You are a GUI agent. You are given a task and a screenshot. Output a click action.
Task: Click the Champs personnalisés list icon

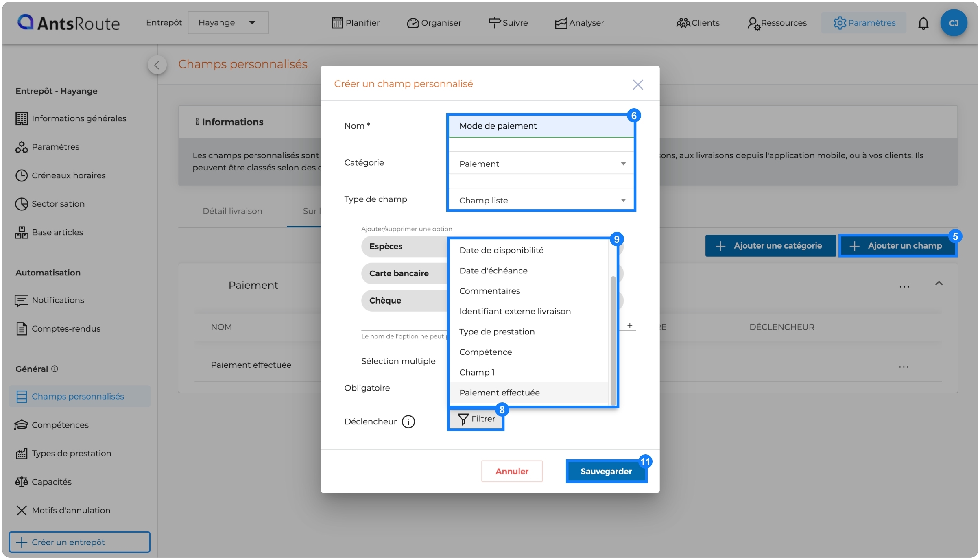click(22, 396)
